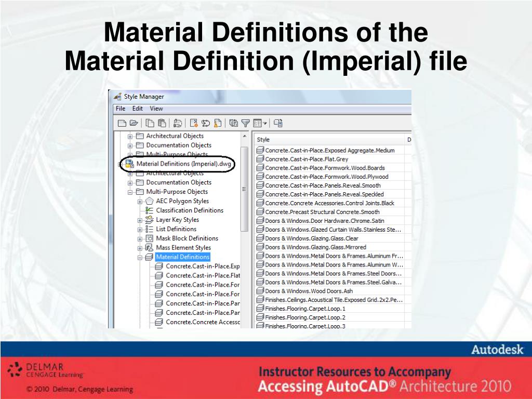Open the View menu
The image size is (532, 399).
click(156, 109)
